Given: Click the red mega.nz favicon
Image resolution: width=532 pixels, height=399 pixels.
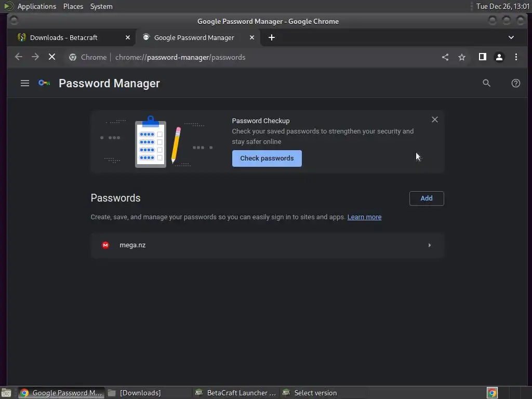Looking at the screenshot, I should 105,245.
